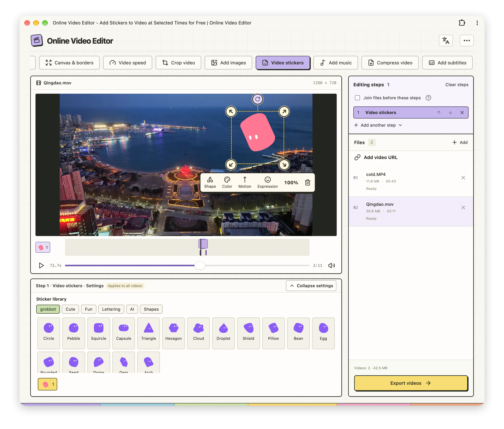The width and height of the screenshot is (504, 429).
Task: Expand the Add another step dropdown
Action: click(378, 125)
